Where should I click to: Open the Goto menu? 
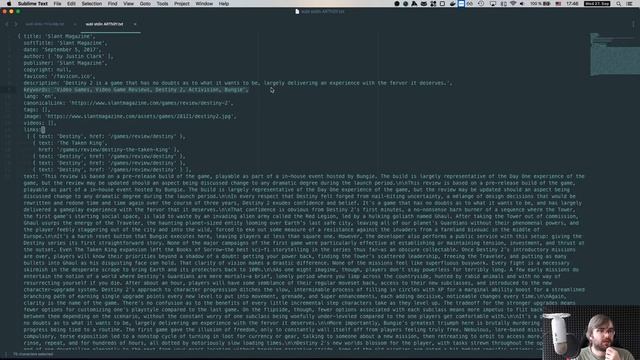(145, 3)
